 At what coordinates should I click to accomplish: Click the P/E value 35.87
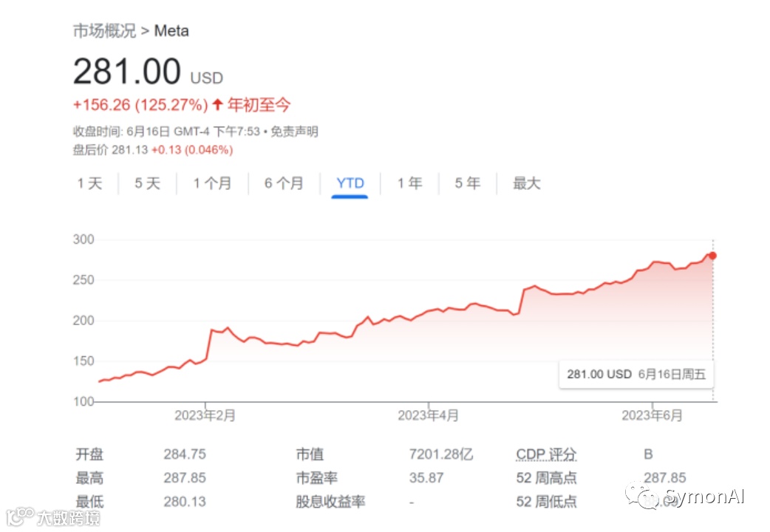(426, 477)
